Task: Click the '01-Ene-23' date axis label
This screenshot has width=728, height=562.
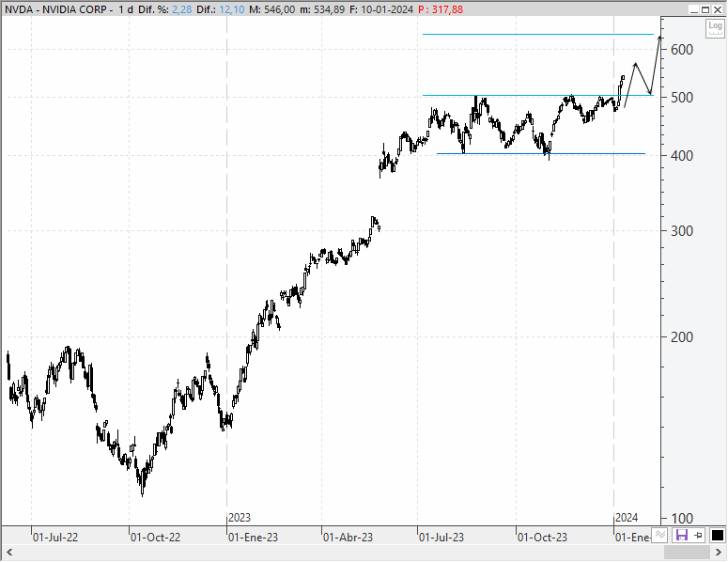Action: [253, 538]
